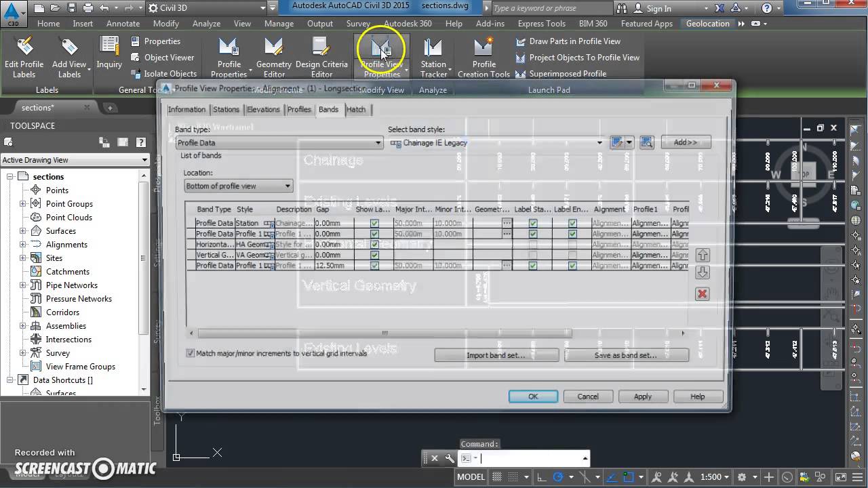
Task: Open the Active Drawing View dropdown
Action: [x=75, y=160]
